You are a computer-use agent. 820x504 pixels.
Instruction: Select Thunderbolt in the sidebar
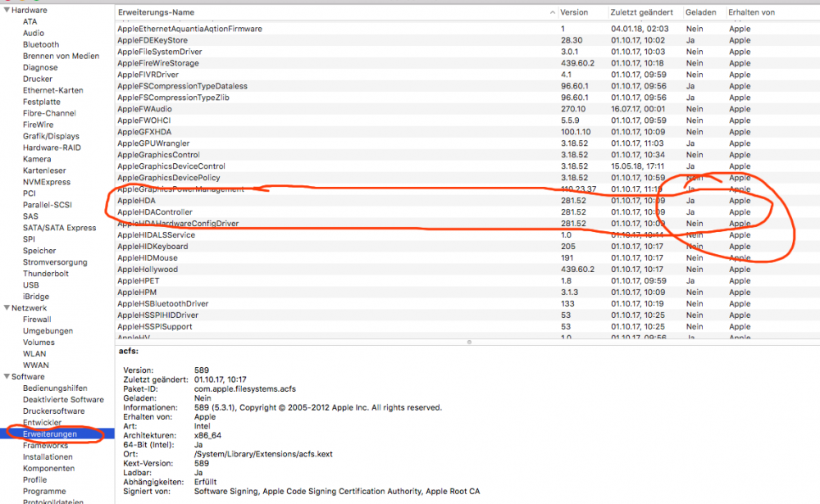coord(45,274)
